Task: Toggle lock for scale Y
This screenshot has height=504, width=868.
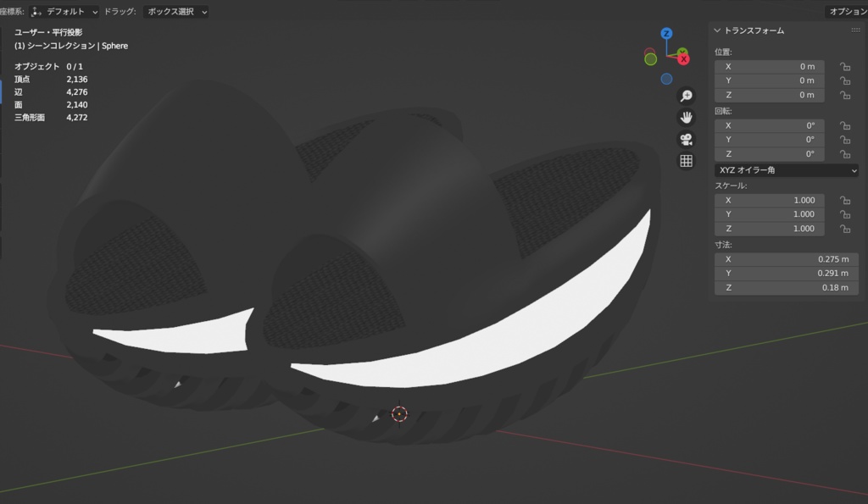Action: [x=845, y=214]
